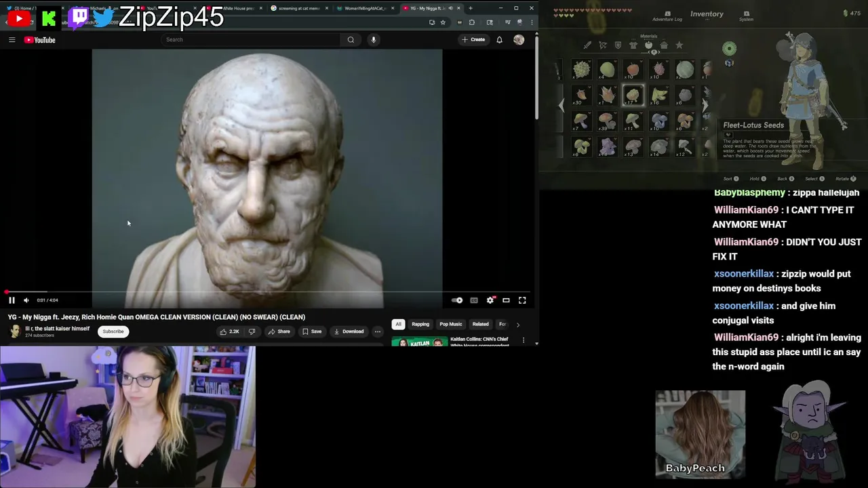Open the Twitter bird overlay logo
Viewport: 868px width, 488px height.
[104, 18]
